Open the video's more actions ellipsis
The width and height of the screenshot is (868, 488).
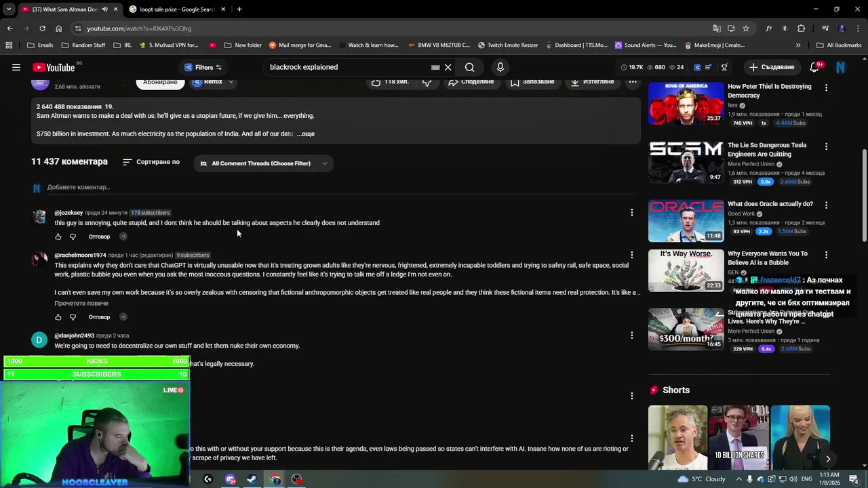(633, 82)
